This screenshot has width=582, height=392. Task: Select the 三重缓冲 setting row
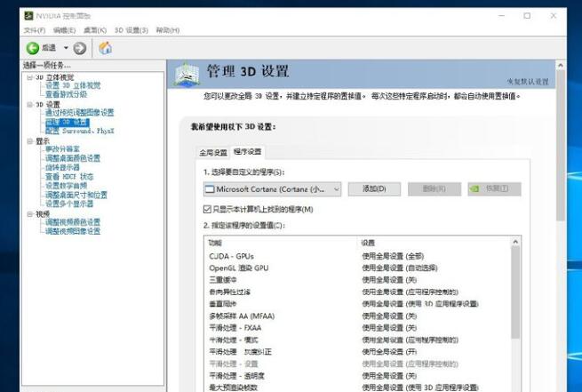click(x=357, y=280)
